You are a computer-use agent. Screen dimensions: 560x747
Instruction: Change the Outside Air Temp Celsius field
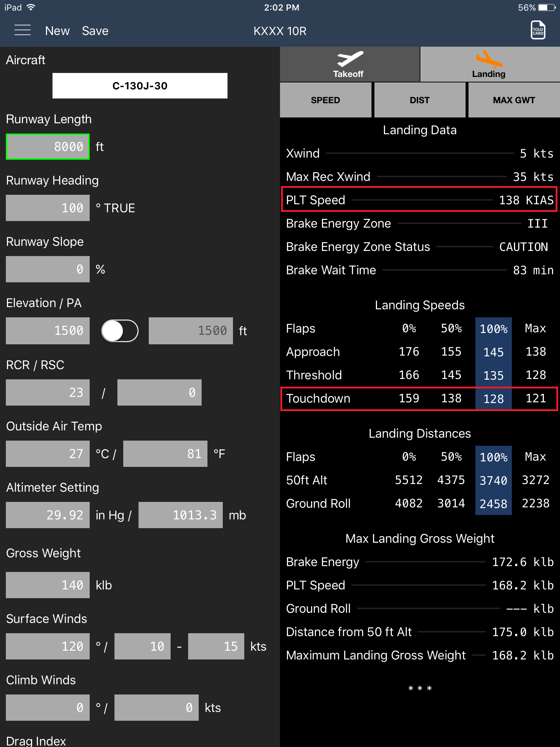pos(48,454)
